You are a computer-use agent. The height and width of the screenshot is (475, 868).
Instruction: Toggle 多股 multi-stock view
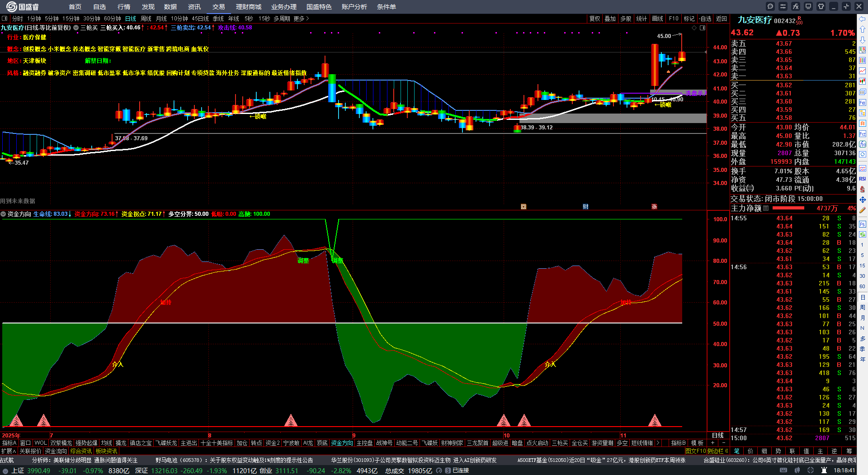[626, 19]
